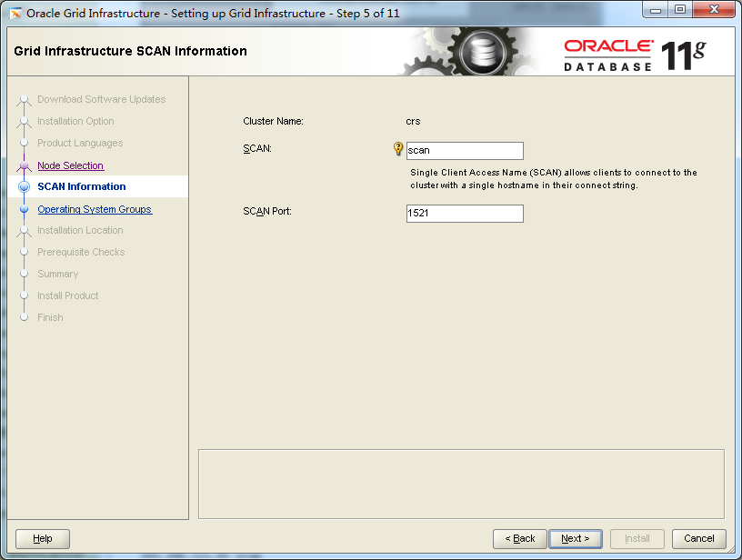The image size is (742, 560).
Task: Click the Oracle Database 11g logo
Action: click(x=635, y=55)
